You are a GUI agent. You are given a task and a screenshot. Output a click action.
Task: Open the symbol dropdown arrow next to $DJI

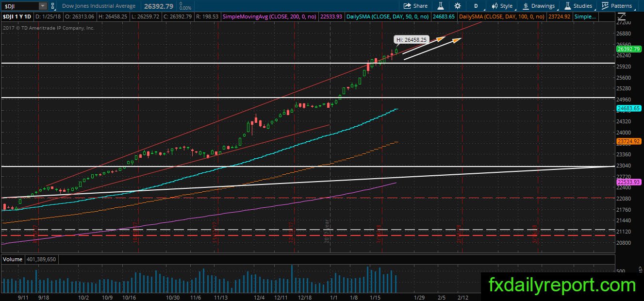pyautogui.click(x=43, y=6)
